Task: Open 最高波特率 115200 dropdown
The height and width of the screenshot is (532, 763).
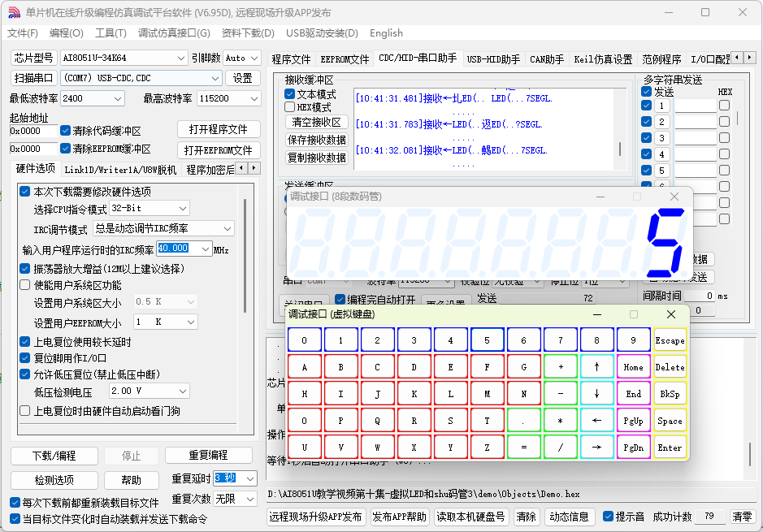Action: [228, 98]
